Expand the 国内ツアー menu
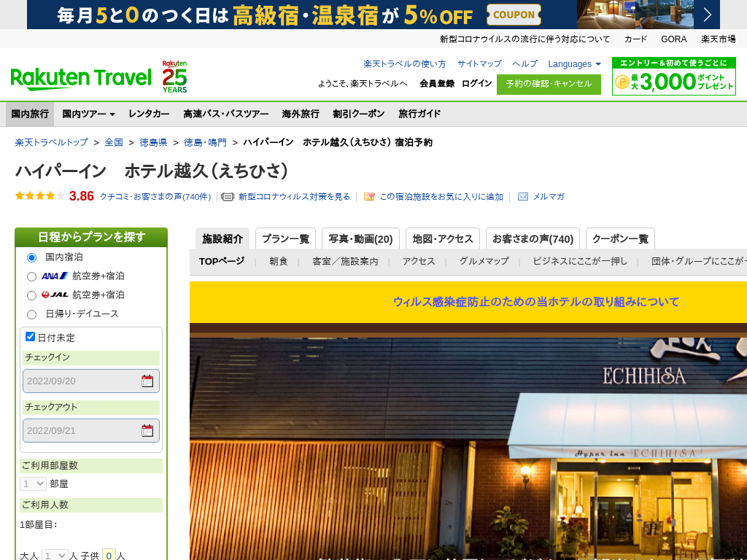 click(x=88, y=114)
